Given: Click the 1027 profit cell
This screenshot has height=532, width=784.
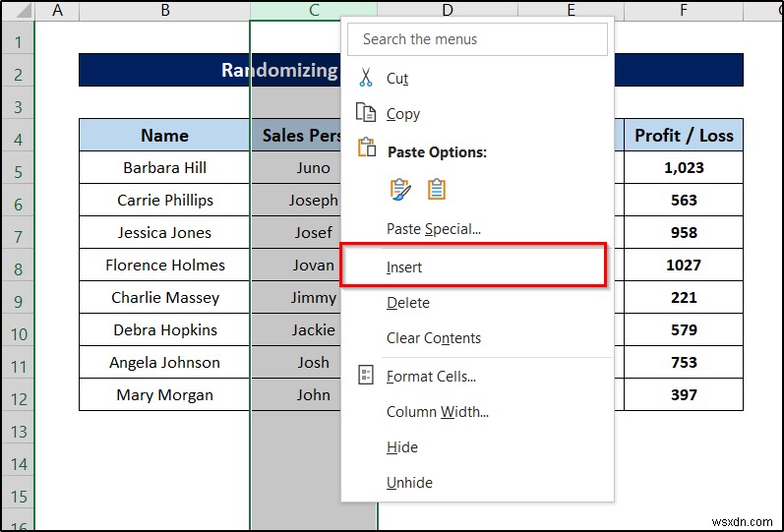Looking at the screenshot, I should coord(684,265).
